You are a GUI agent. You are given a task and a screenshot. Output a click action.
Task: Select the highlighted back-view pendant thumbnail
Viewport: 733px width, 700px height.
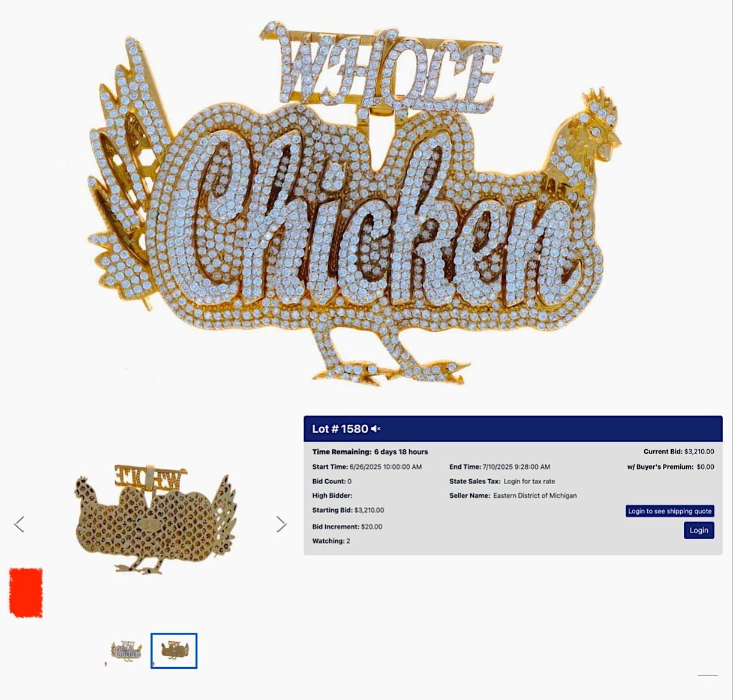(174, 651)
